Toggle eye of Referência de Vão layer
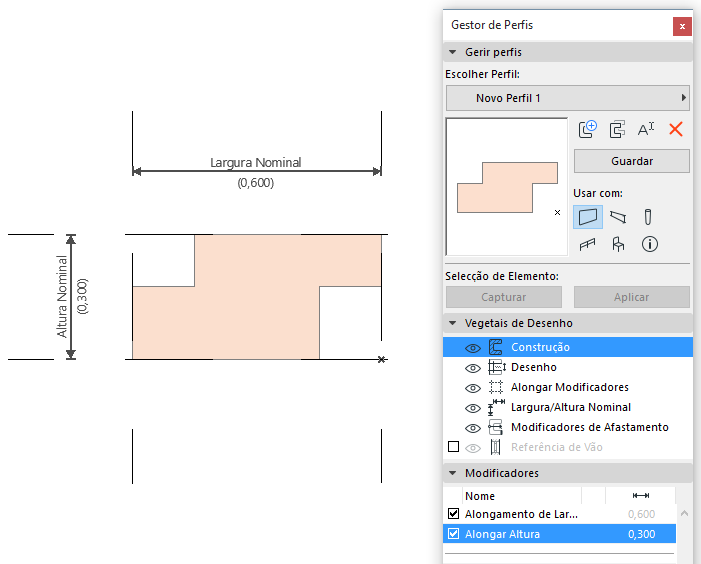Image resolution: width=701 pixels, height=564 pixels. (x=473, y=448)
